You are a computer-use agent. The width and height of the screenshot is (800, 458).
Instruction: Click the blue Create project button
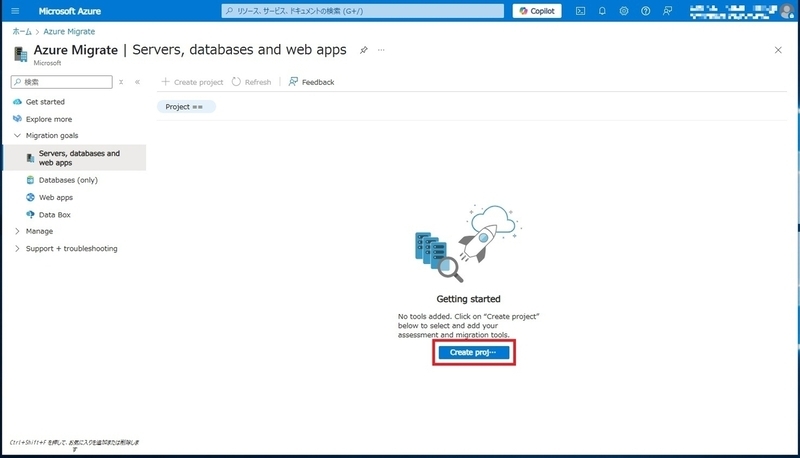point(473,352)
